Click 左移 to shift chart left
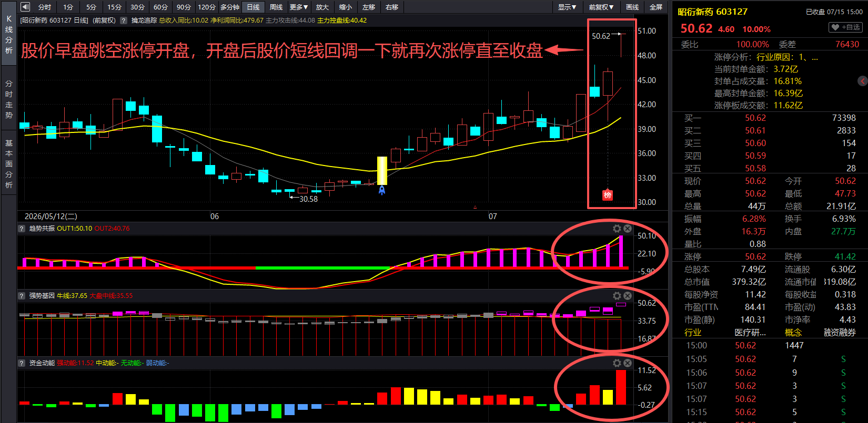Viewport: 868px width, 423px height. click(x=369, y=7)
